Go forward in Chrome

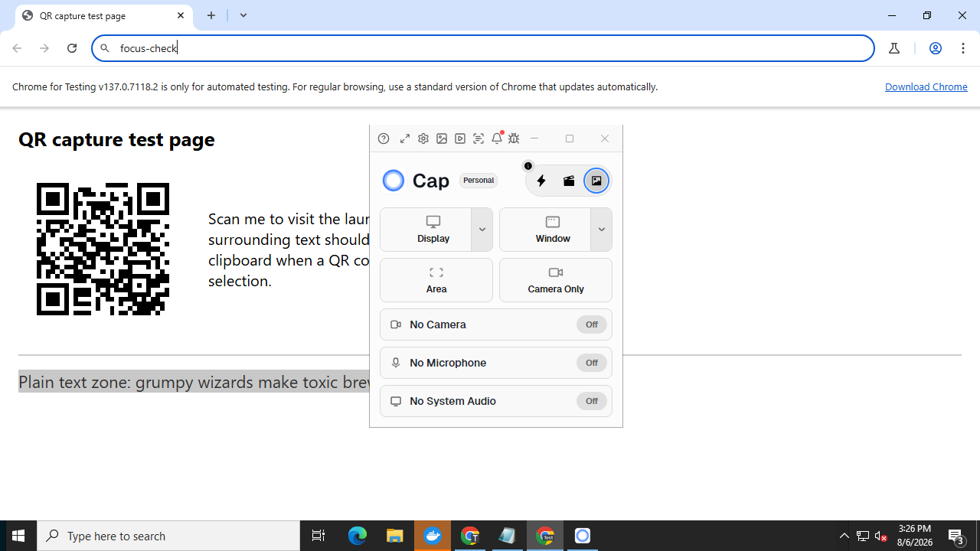point(44,48)
